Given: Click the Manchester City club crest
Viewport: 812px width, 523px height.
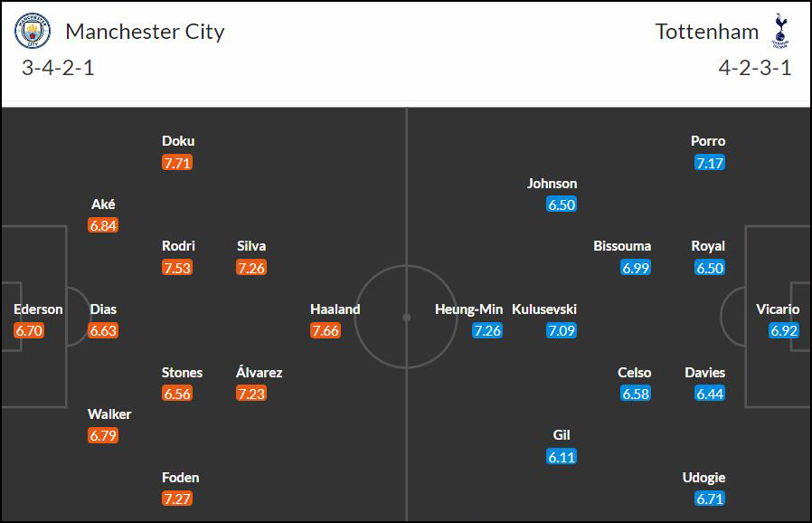Looking at the screenshot, I should click(x=33, y=31).
